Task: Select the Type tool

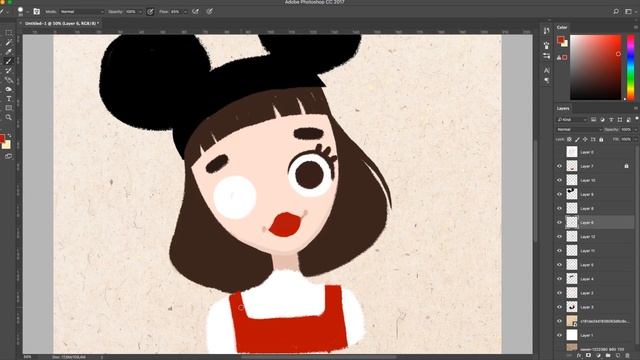Action: tap(9, 99)
